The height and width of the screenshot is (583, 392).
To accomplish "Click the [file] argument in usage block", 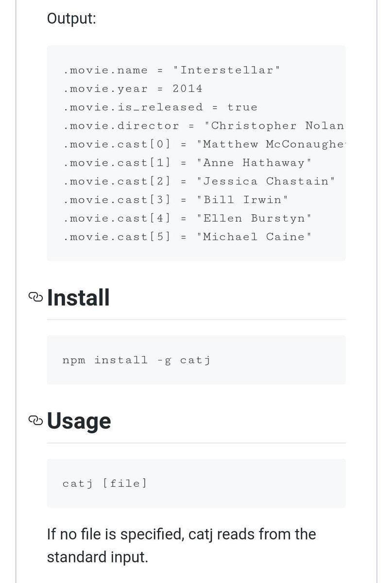I will click(124, 483).
